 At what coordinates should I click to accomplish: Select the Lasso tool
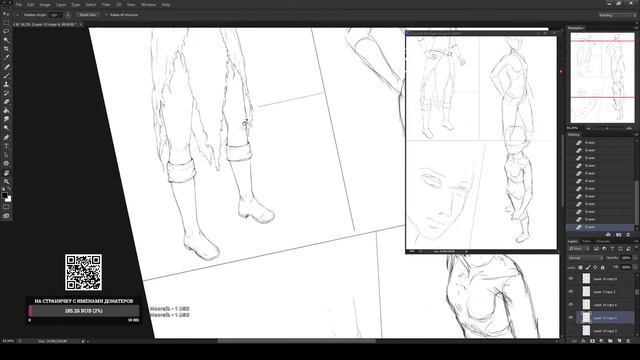pyautogui.click(x=6, y=31)
